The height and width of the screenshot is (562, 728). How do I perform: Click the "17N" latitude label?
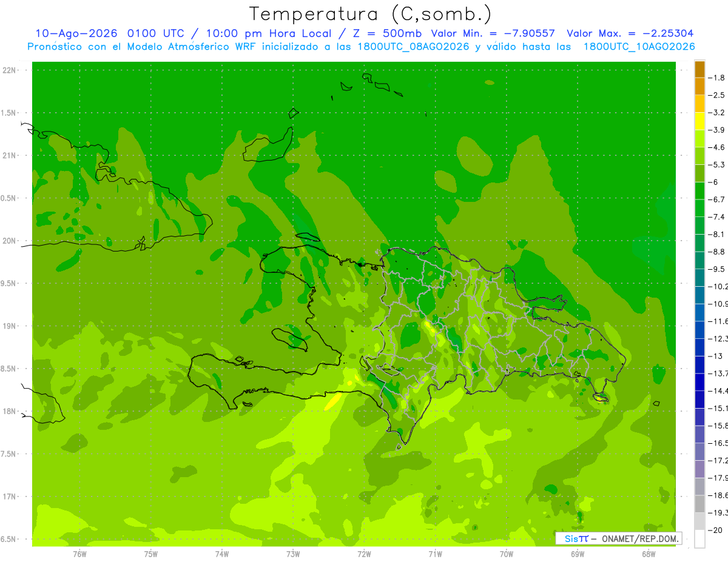(9, 497)
